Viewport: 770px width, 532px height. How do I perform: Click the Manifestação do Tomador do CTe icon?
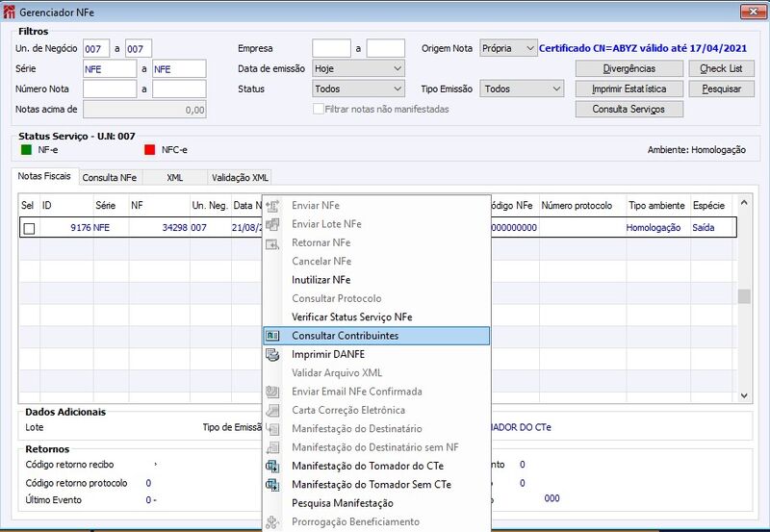(272, 466)
